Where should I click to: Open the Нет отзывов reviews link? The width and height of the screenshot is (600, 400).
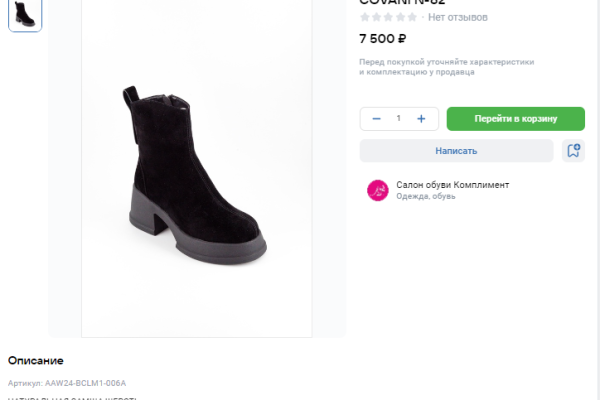click(458, 17)
